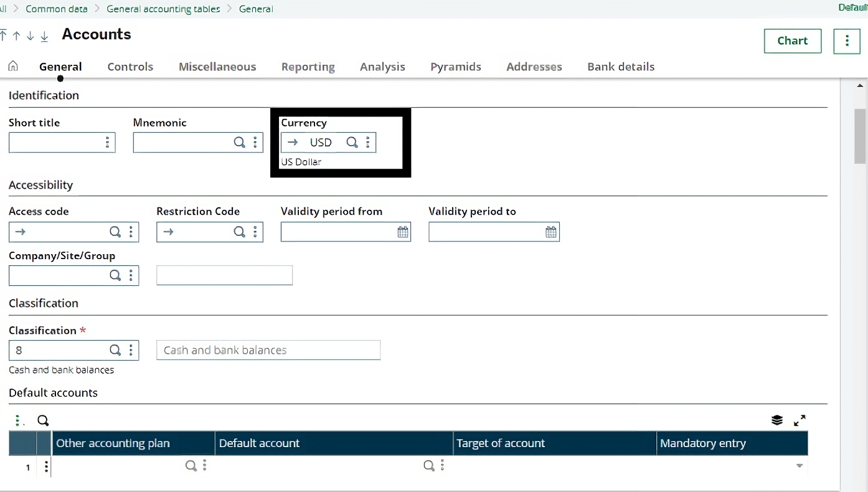Open the top-right vertical ellipsis menu
The width and height of the screenshot is (868, 492).
847,40
